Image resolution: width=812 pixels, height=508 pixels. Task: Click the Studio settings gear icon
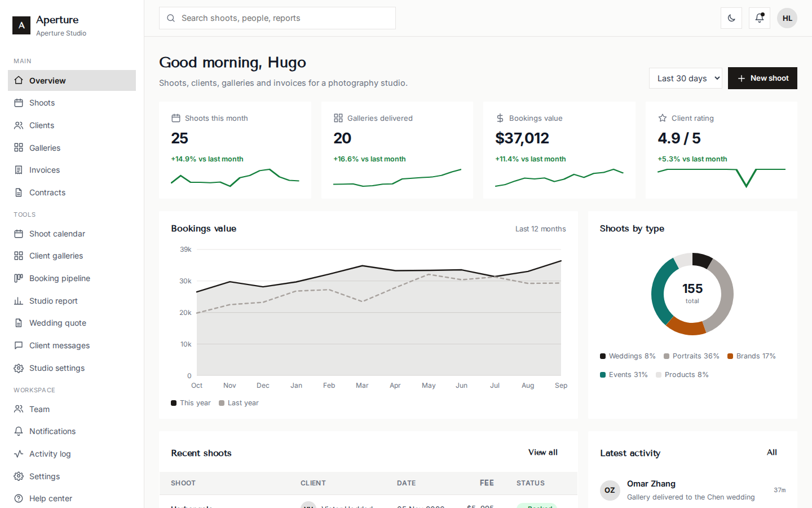coord(19,368)
